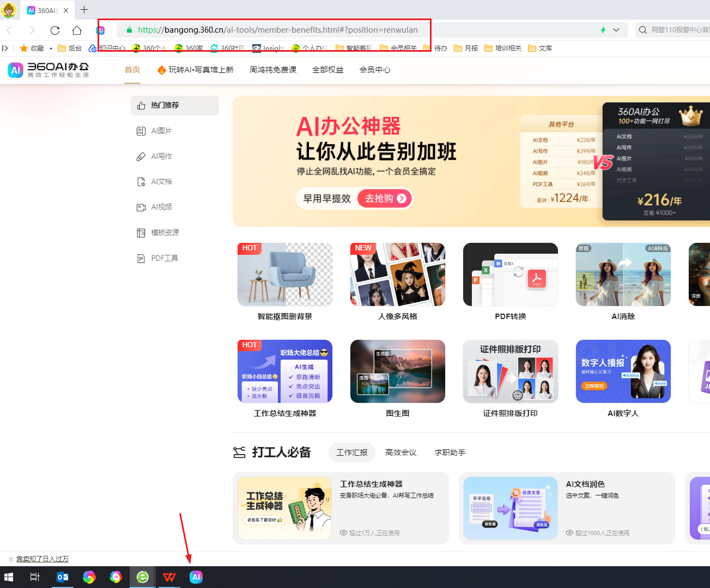Click the 去抢购 purchase button
The width and height of the screenshot is (710, 588).
(x=384, y=198)
